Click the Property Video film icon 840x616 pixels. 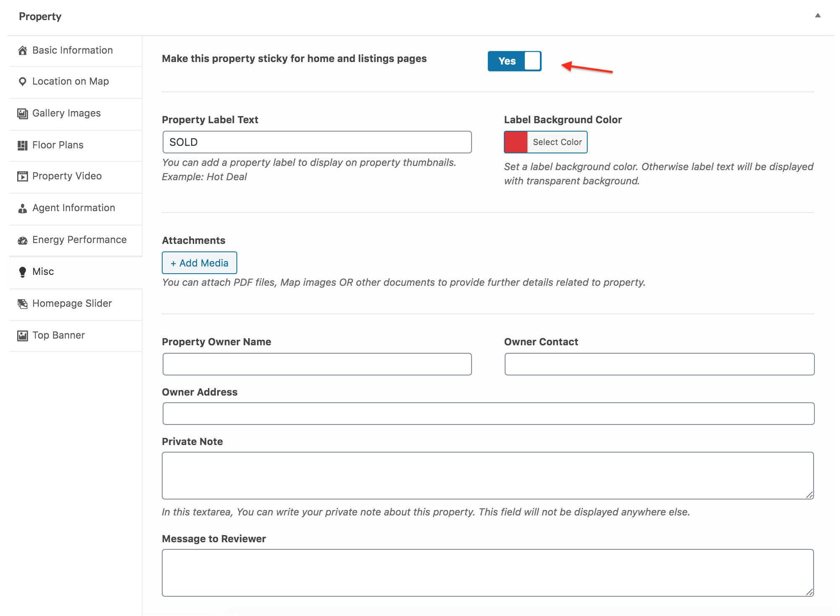pyautogui.click(x=23, y=176)
